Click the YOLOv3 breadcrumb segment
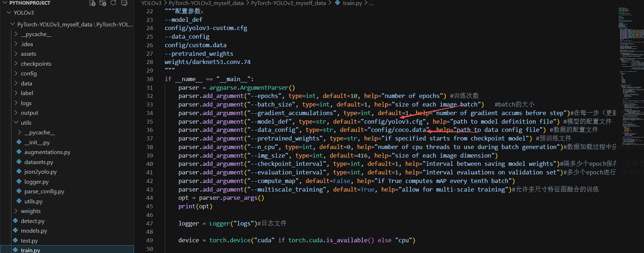The width and height of the screenshot is (644, 253). [x=151, y=3]
